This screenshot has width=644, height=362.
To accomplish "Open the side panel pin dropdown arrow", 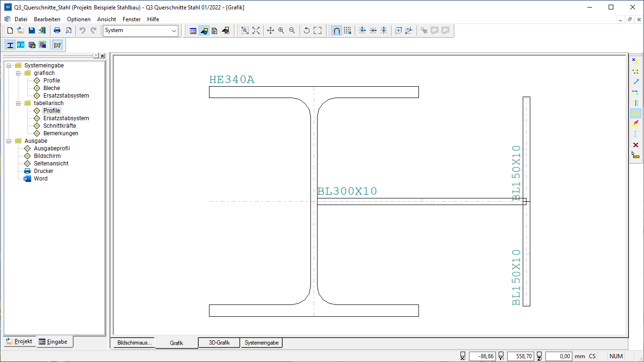I will pos(96,56).
